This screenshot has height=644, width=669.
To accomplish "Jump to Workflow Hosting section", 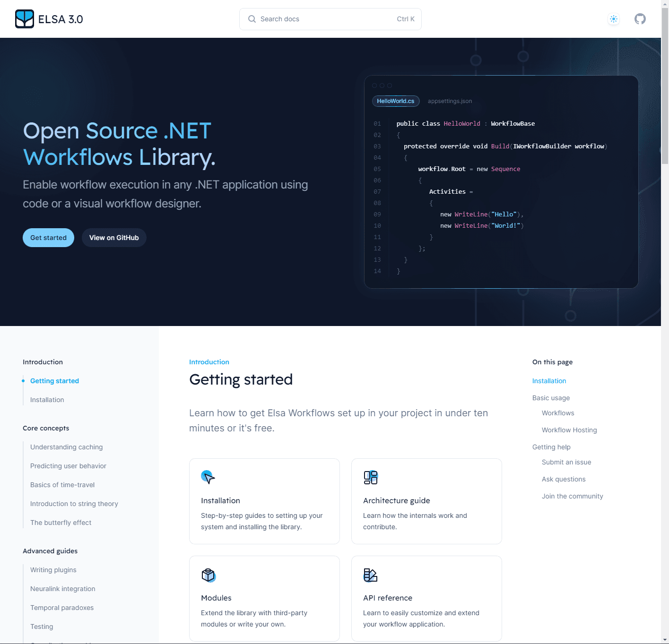I will click(x=569, y=430).
